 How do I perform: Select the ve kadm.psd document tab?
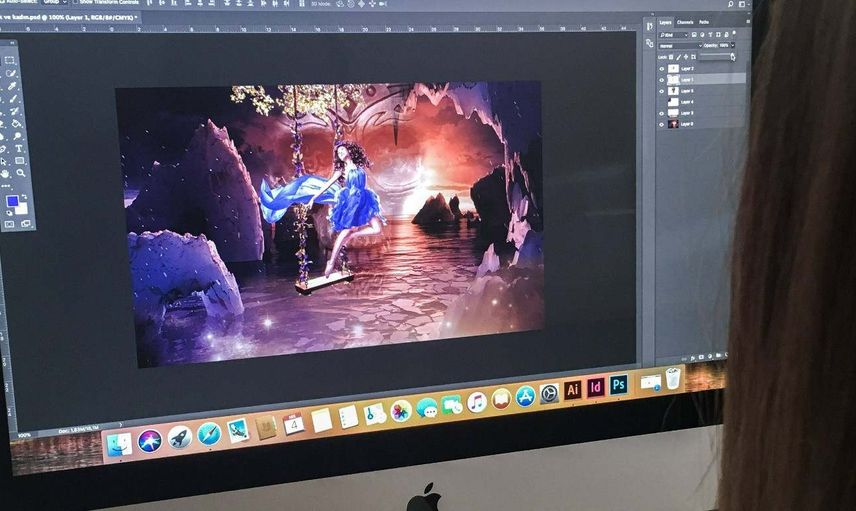click(68, 17)
